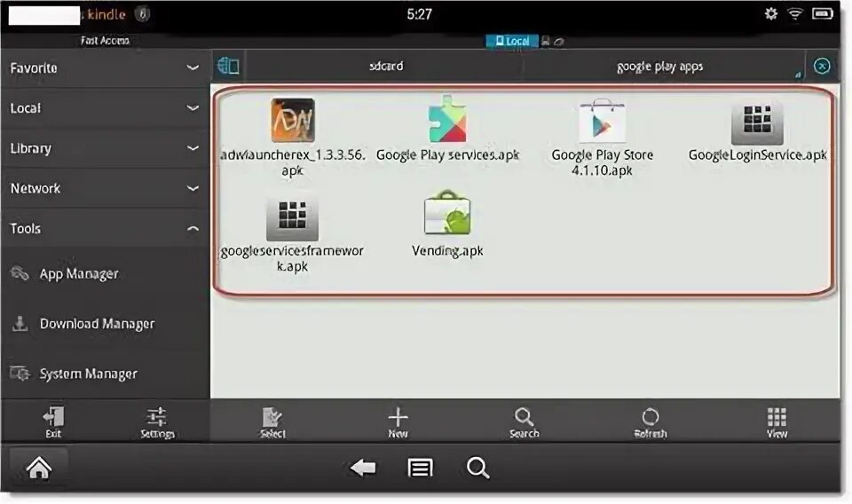The height and width of the screenshot is (504, 852).
Task: Select the Vending.apk file name
Action: point(447,250)
